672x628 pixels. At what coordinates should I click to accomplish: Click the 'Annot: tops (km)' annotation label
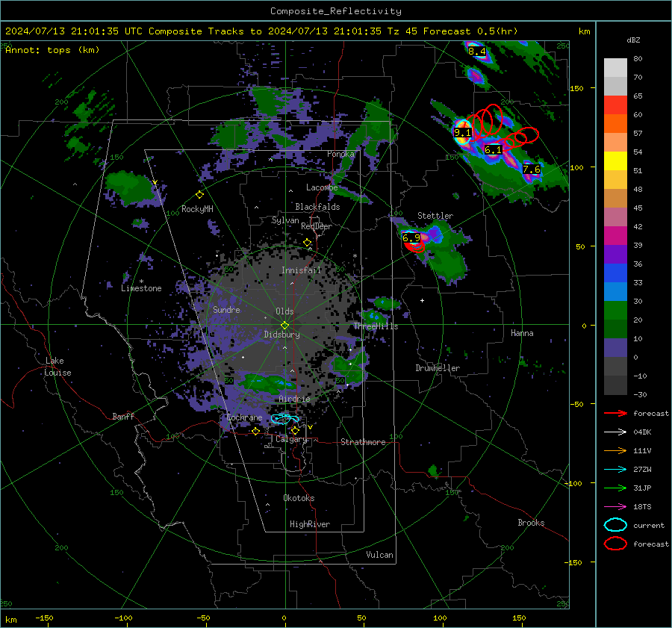pyautogui.click(x=52, y=50)
